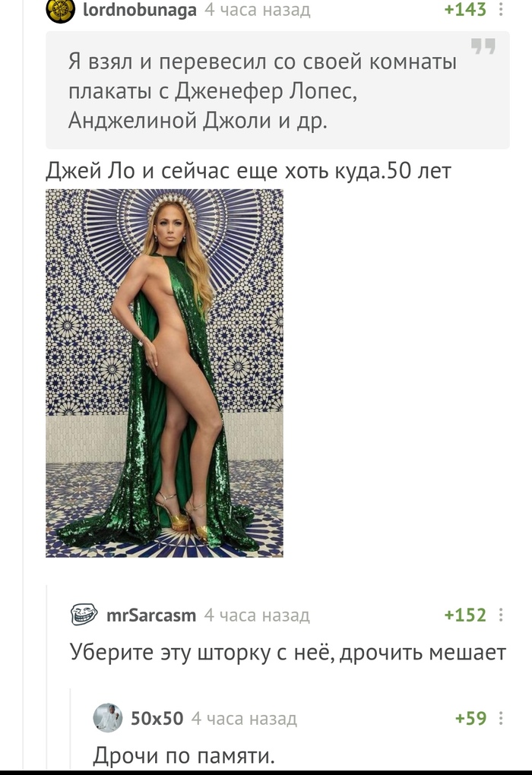532x775 pixels.
Task: Open the mrSarcasm username link
Action: pyautogui.click(x=151, y=615)
